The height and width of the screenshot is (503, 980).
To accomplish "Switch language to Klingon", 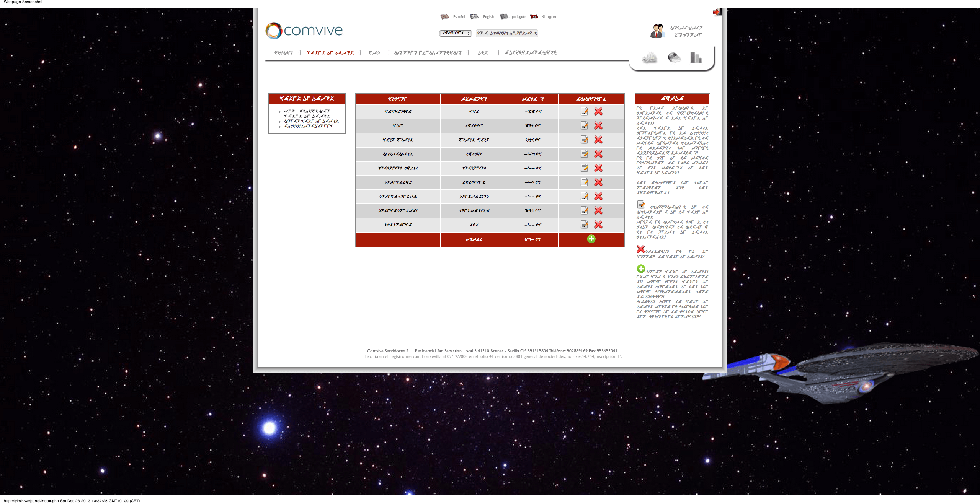I will coord(549,17).
